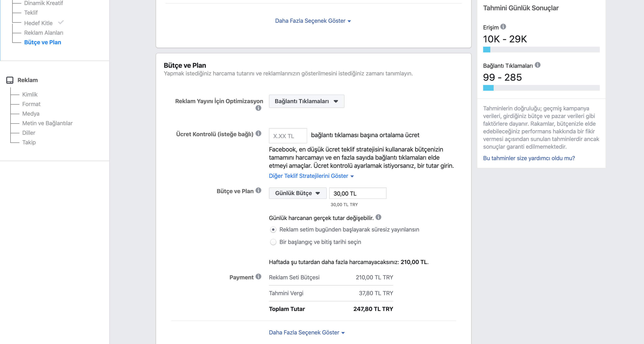Screen dimensions: 644x344
Task: Select Bir başlangıç ve bitiş tarihi seçin
Action: tap(273, 242)
